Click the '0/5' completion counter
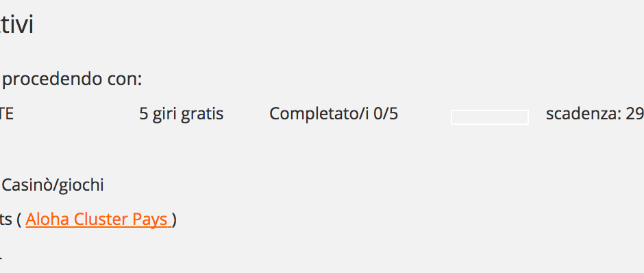Screen dimensions: 644x273 [x=386, y=114]
